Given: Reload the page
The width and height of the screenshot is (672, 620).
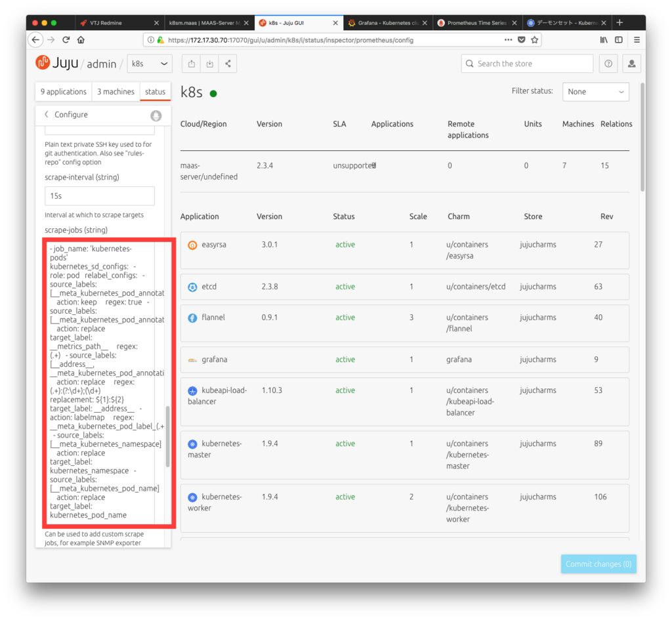Looking at the screenshot, I should (x=66, y=40).
